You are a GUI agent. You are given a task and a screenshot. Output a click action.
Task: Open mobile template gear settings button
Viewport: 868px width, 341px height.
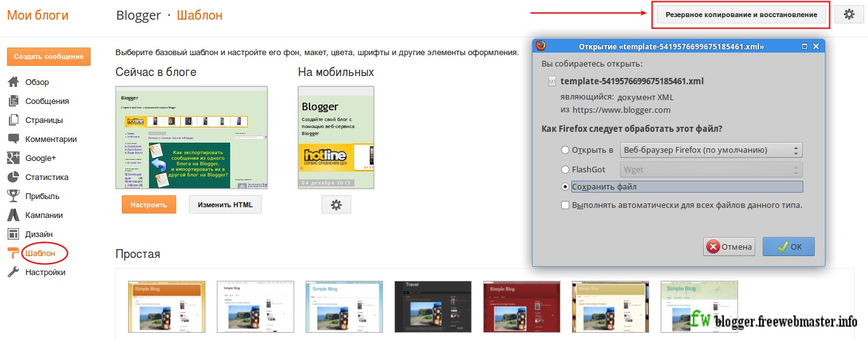pos(336,204)
